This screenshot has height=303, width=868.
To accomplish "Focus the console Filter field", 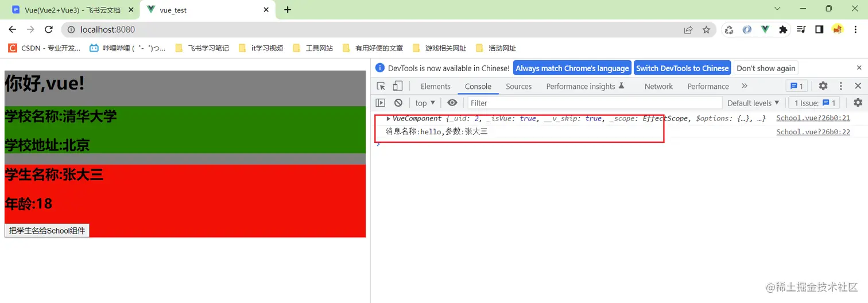I will point(595,103).
